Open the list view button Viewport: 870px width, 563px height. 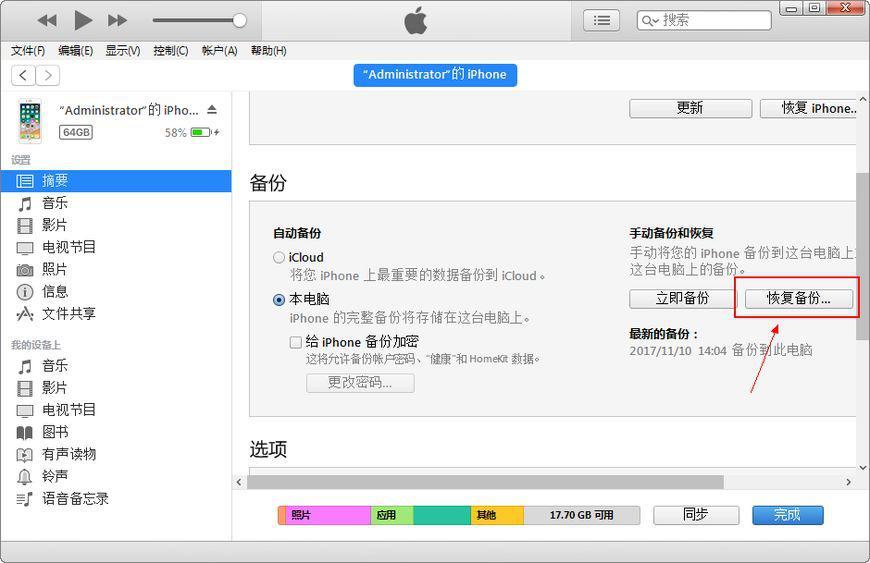tap(601, 21)
